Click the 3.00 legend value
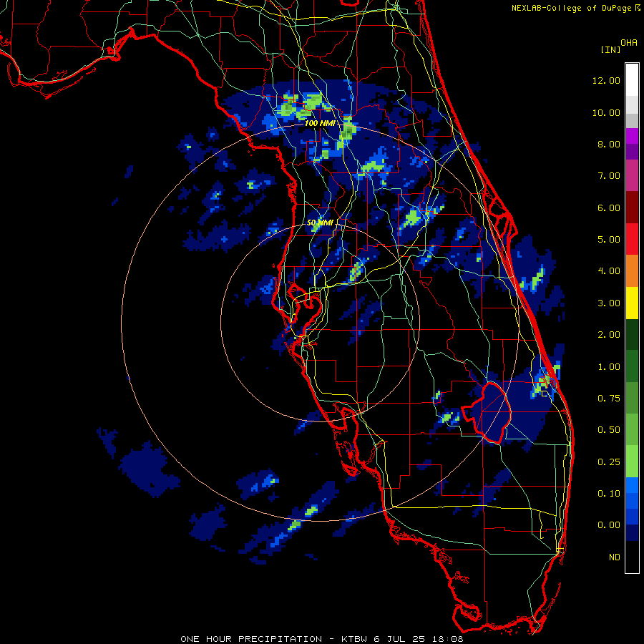This screenshot has width=644, height=644. (x=609, y=303)
